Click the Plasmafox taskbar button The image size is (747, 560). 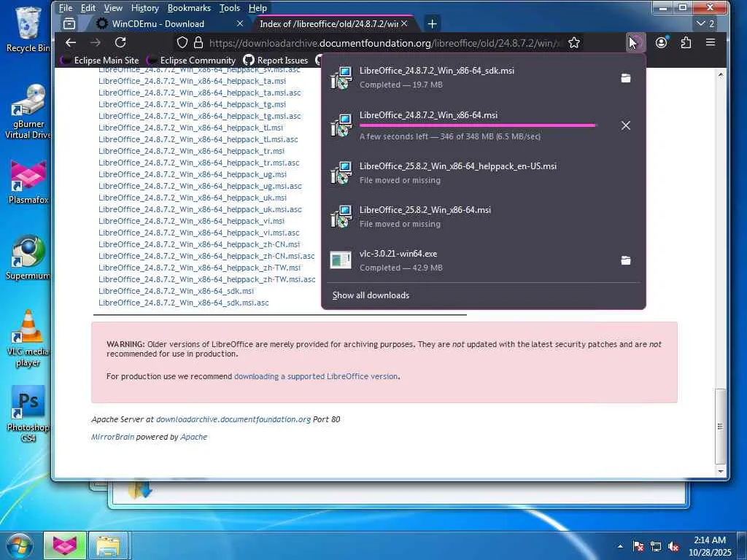65,545
